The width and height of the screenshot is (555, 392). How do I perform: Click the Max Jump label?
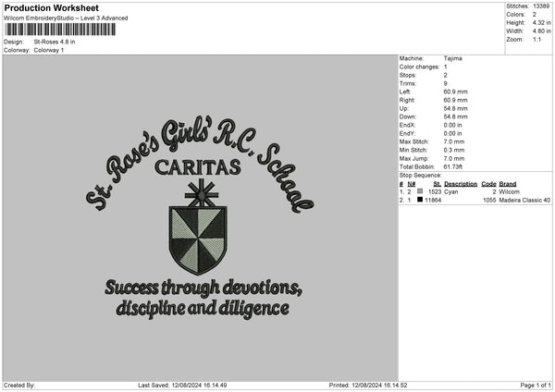tap(413, 158)
